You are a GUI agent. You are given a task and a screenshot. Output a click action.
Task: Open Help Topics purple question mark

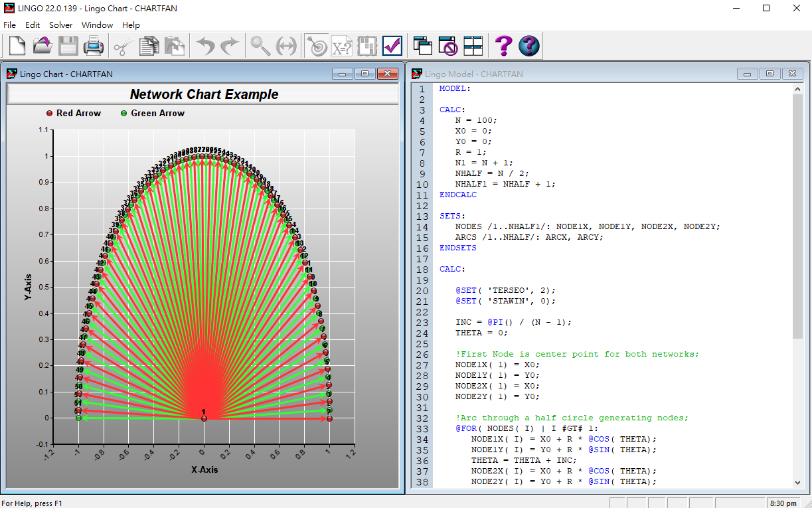click(504, 46)
